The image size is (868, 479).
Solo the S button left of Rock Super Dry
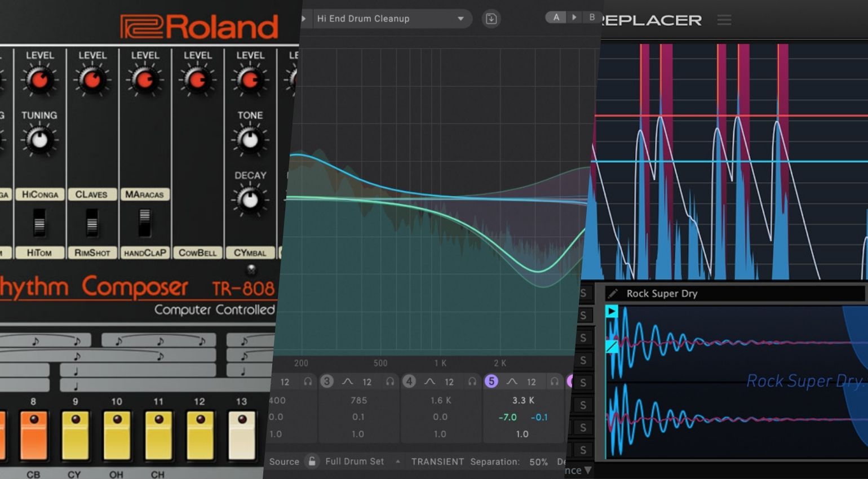click(584, 293)
